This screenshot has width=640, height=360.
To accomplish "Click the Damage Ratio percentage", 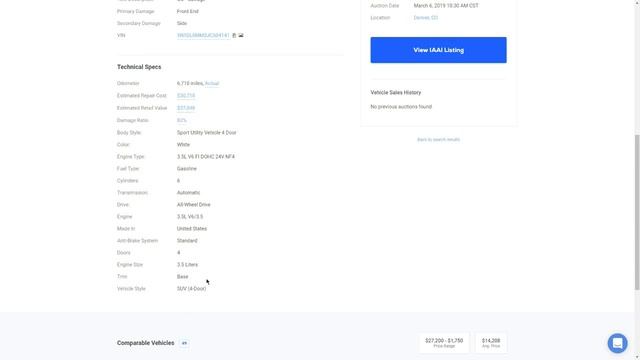I will 181,120.
